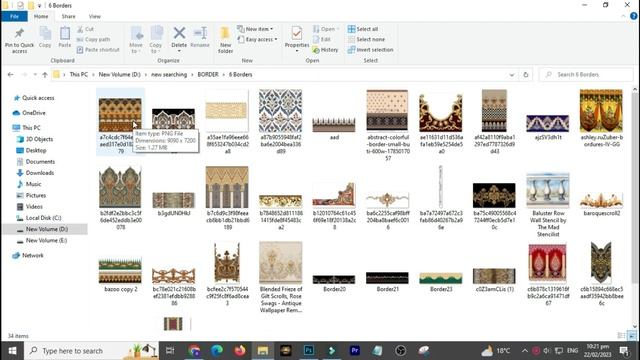Click This PC in address bar
640x360 pixels.
click(78, 75)
